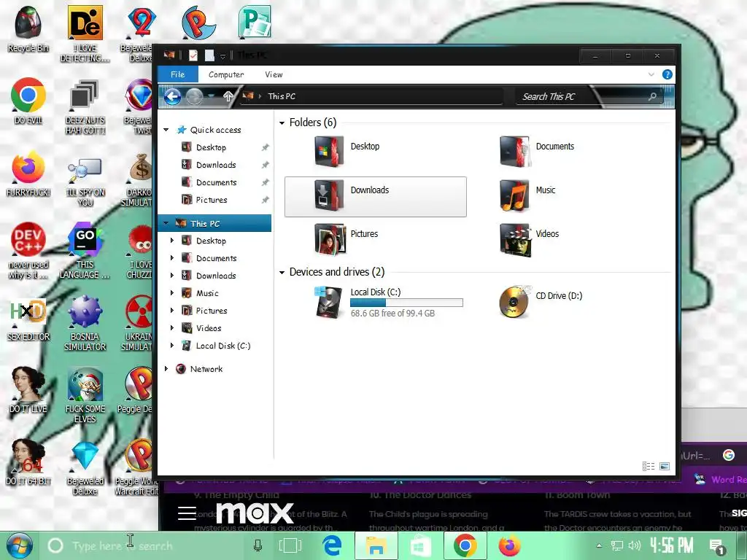Switch to large icons view in Explorer
Image resolution: width=747 pixels, height=560 pixels.
click(x=665, y=466)
